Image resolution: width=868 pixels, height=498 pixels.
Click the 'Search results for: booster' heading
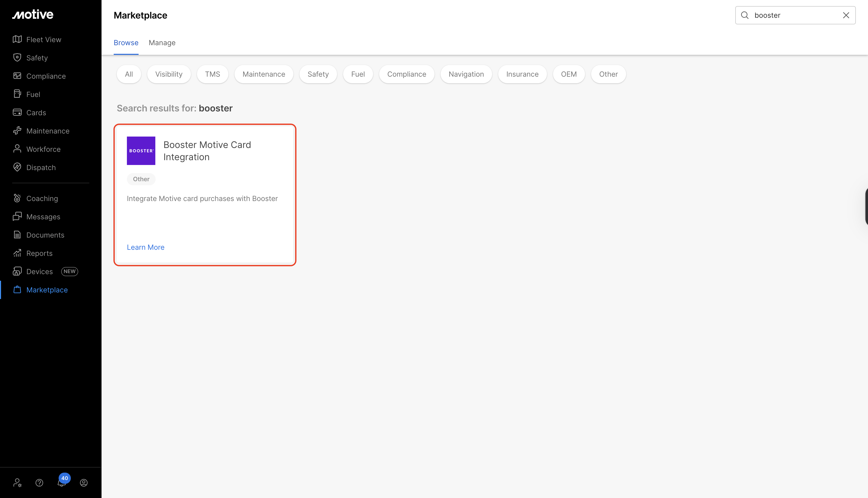174,108
